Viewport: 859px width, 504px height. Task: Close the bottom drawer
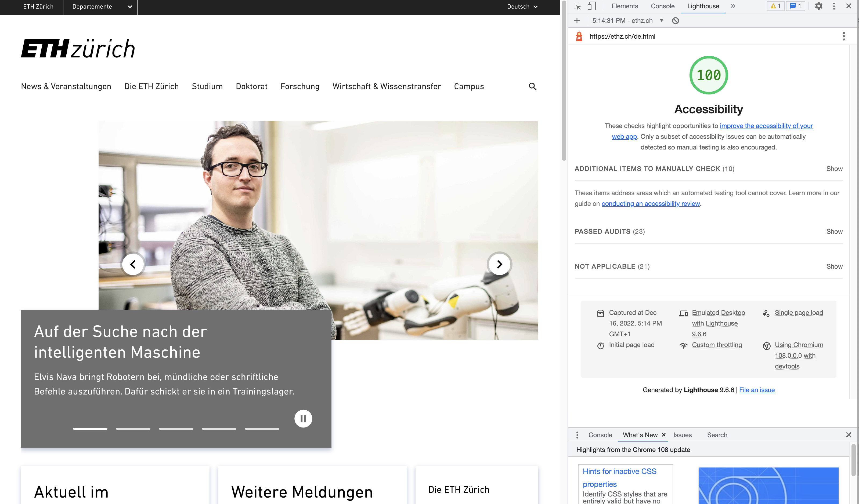click(x=849, y=435)
